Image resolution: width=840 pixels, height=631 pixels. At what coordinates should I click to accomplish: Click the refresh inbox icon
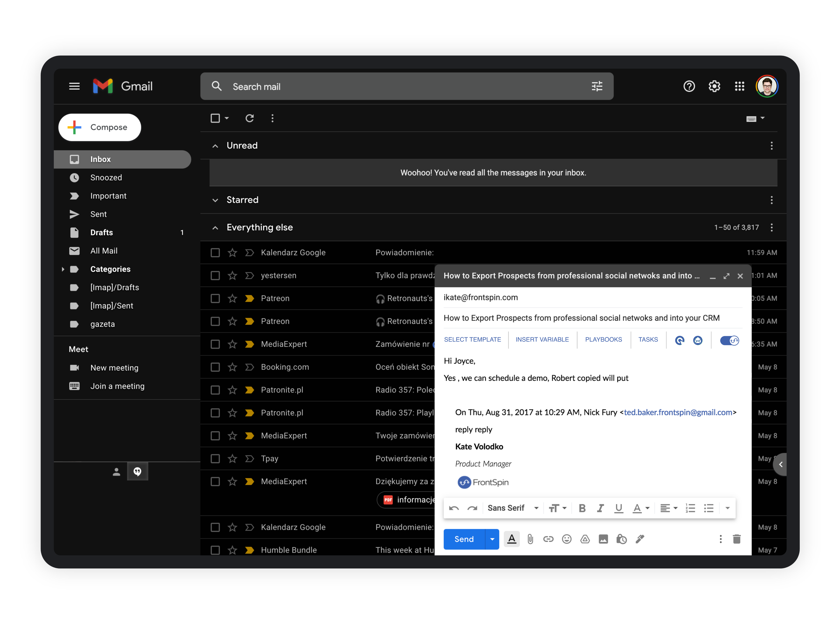tap(250, 119)
